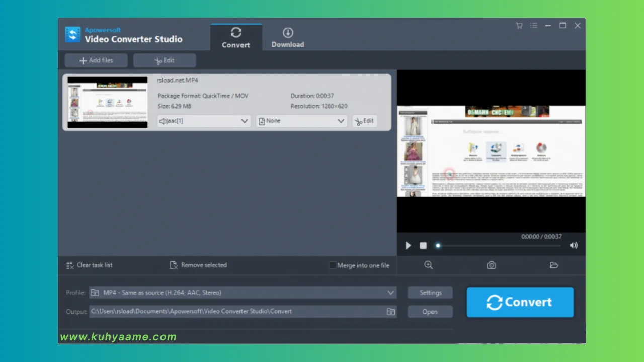Click the Open output folder button
Image resolution: width=644 pixels, height=362 pixels.
coord(430,312)
